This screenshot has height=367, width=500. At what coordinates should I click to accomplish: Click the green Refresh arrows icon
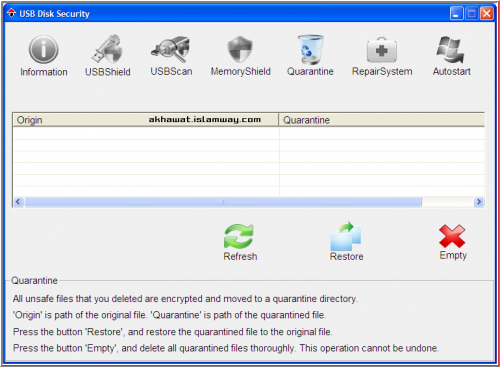pyautogui.click(x=239, y=236)
